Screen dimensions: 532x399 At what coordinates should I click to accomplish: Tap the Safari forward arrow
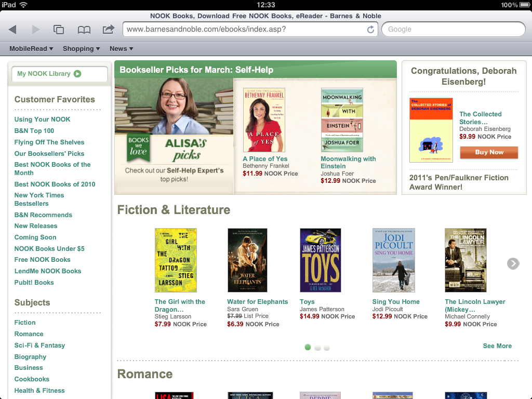click(x=36, y=30)
